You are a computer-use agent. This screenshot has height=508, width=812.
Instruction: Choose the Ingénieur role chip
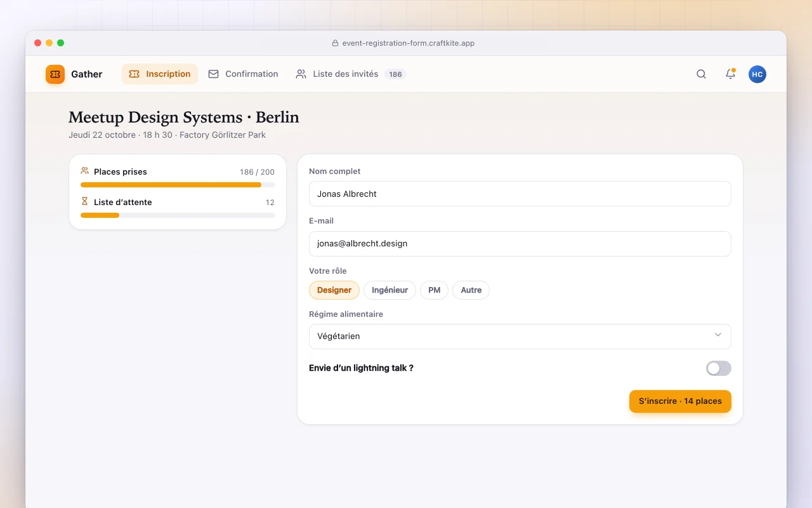(390, 290)
